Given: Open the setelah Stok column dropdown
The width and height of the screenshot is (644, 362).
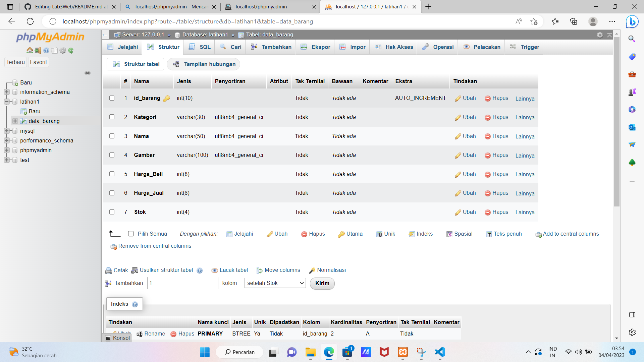Looking at the screenshot, I should [274, 283].
